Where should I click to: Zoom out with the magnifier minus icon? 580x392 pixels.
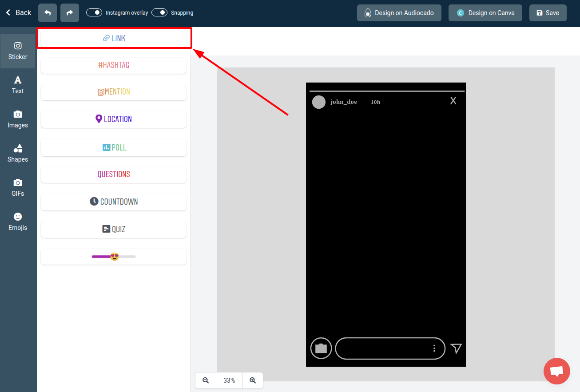pos(206,380)
